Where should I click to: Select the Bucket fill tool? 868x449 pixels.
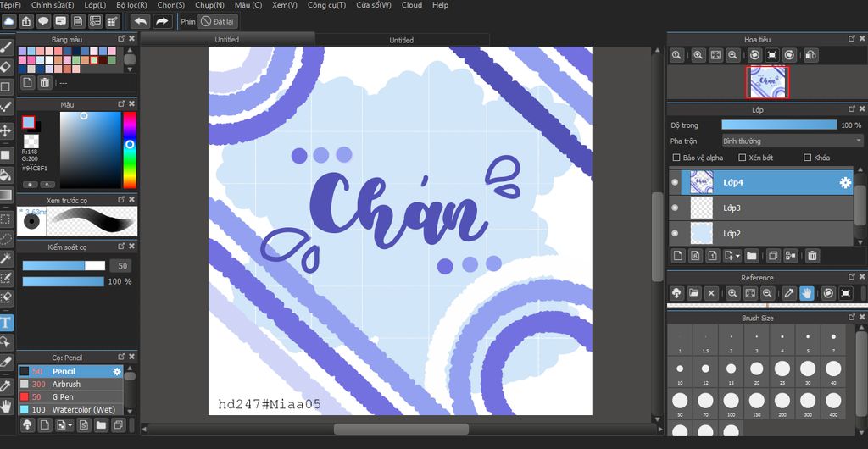pyautogui.click(x=6, y=175)
